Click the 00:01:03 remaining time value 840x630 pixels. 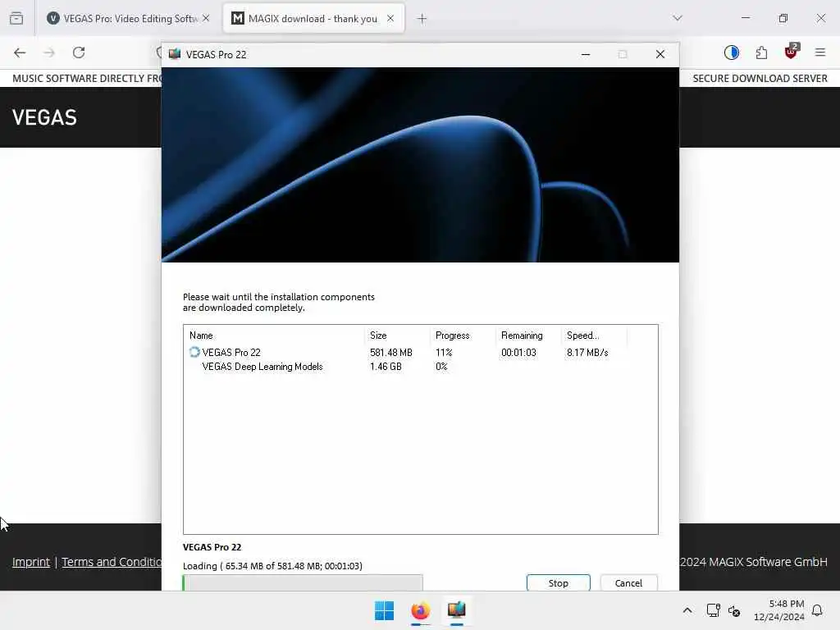click(x=518, y=353)
